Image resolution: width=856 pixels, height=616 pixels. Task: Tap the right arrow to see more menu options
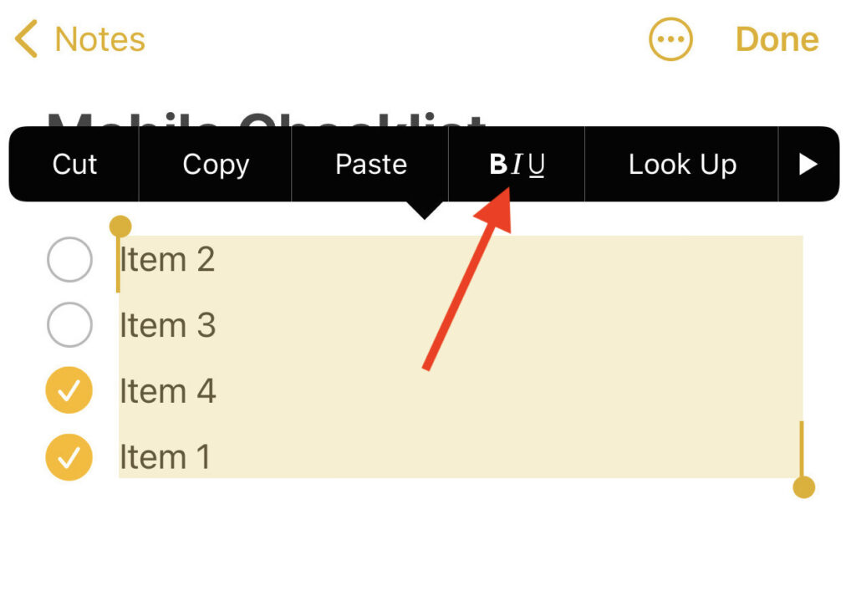(x=809, y=164)
